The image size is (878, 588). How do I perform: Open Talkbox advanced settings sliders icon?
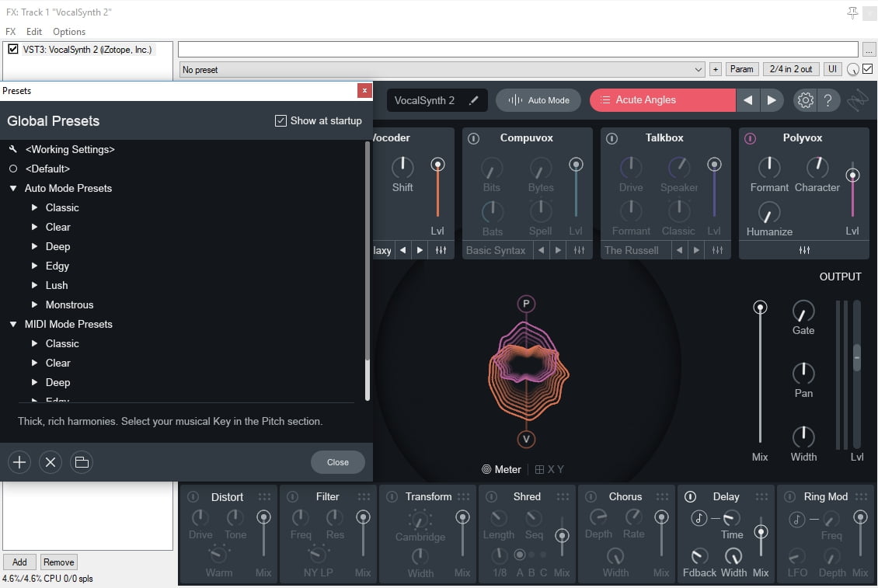pyautogui.click(x=717, y=250)
